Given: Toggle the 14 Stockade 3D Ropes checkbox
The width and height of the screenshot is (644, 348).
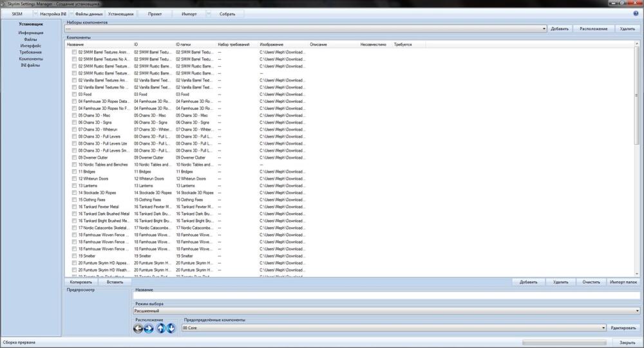Looking at the screenshot, I should 74,192.
